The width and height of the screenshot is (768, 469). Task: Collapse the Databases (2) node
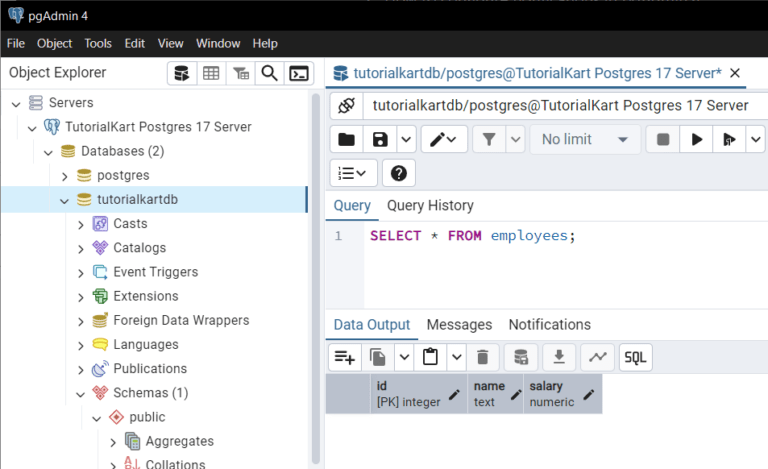(x=48, y=152)
